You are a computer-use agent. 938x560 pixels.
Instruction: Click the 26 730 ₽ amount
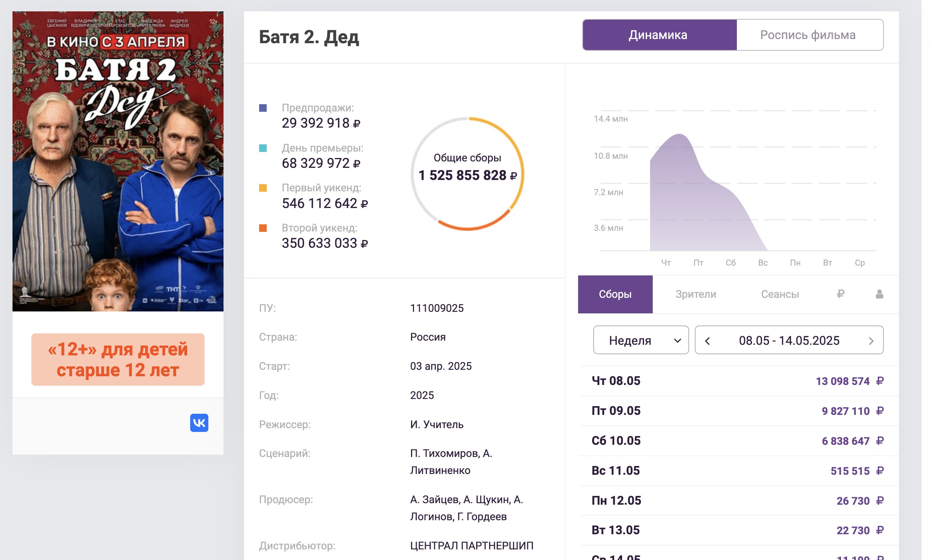(x=860, y=501)
